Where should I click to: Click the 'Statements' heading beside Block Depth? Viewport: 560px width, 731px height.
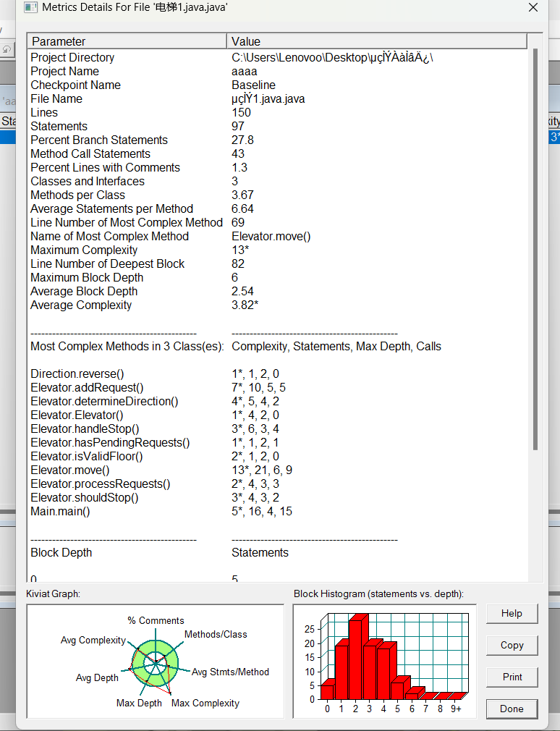[x=260, y=552]
